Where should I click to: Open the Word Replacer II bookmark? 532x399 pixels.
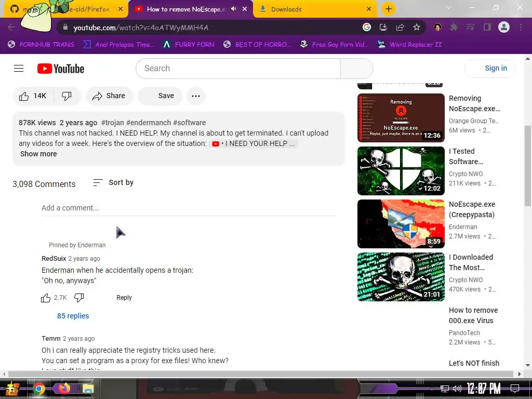pos(409,45)
